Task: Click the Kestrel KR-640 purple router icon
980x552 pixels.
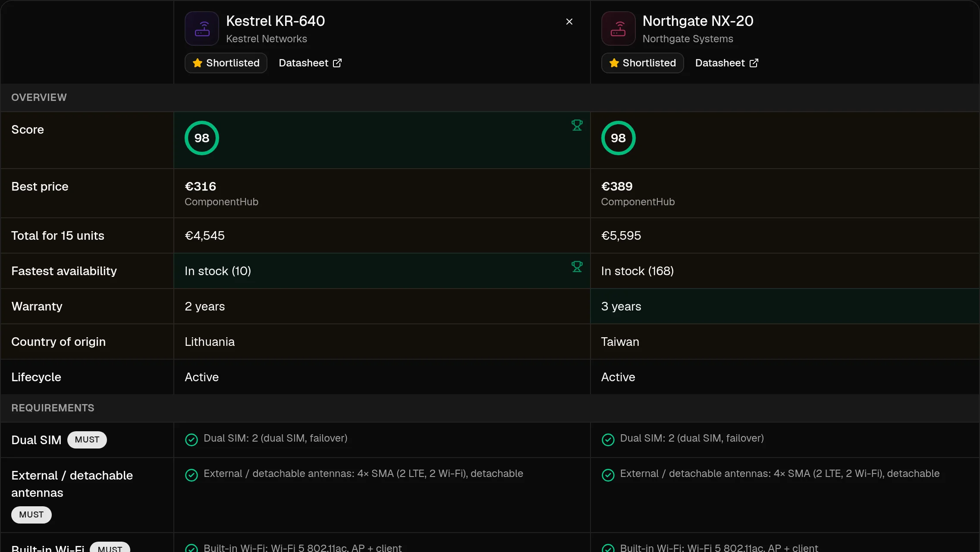Action: [x=202, y=28]
